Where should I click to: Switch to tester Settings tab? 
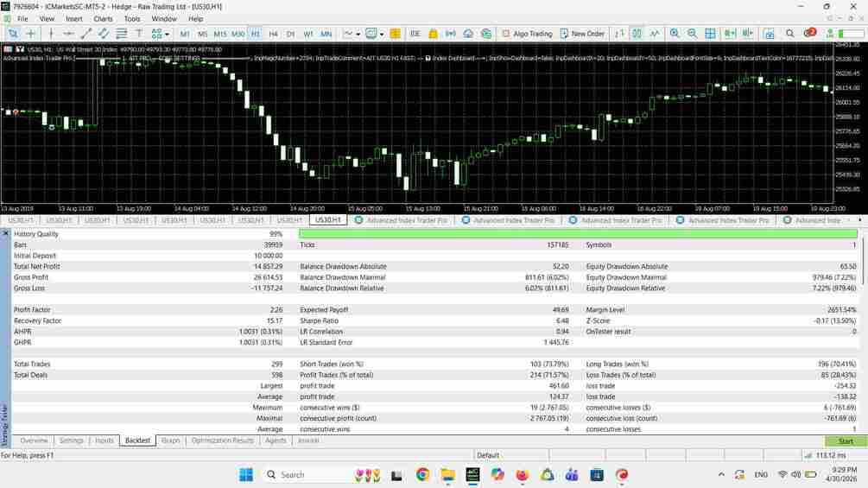[71, 441]
